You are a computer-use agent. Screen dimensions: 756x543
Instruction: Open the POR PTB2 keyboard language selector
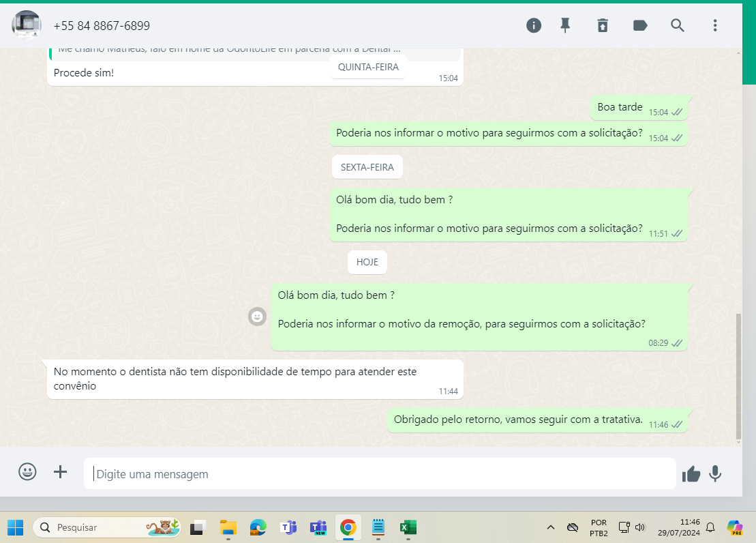coord(599,527)
